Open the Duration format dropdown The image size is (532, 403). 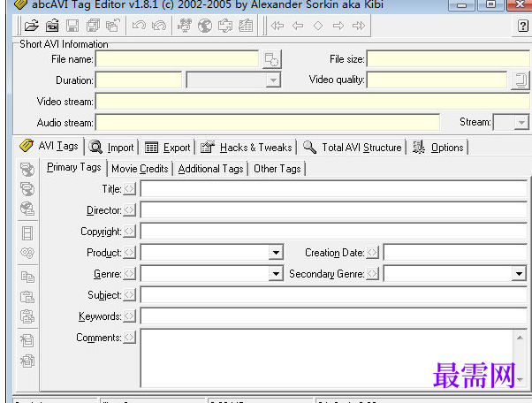(x=273, y=80)
